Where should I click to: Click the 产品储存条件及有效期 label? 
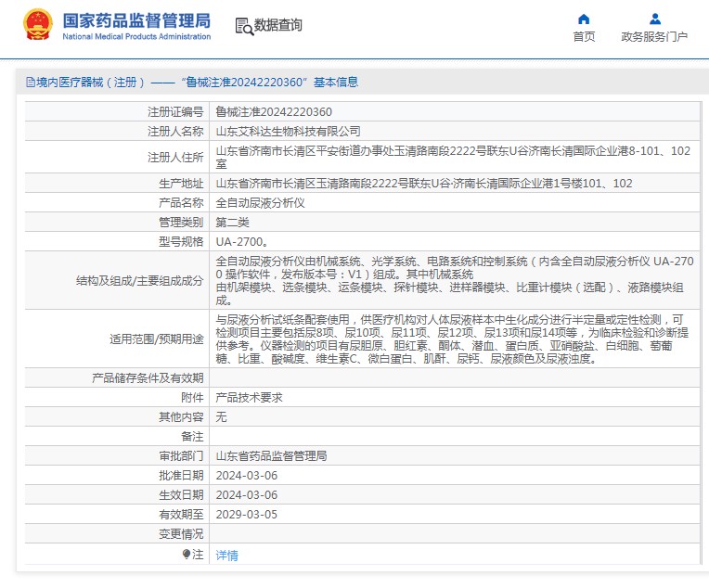point(148,377)
